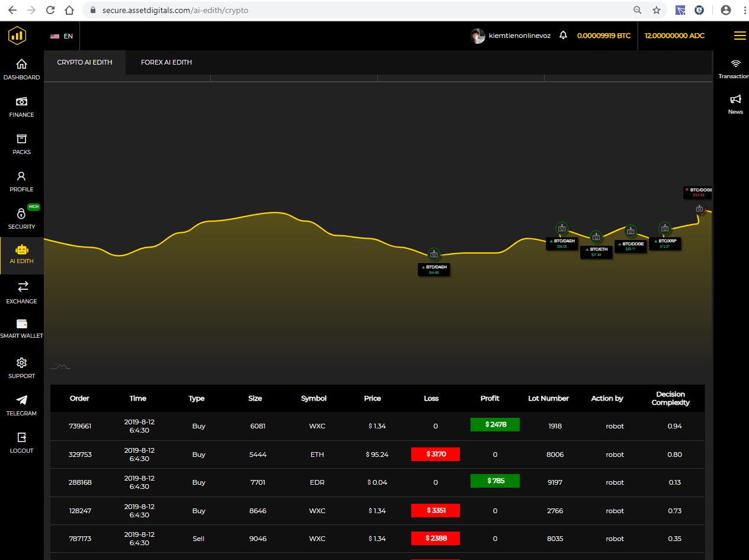Viewport: 749px width, 560px height.
Task: Switch to the FOREX AI EDITH tab
Action: 166,62
